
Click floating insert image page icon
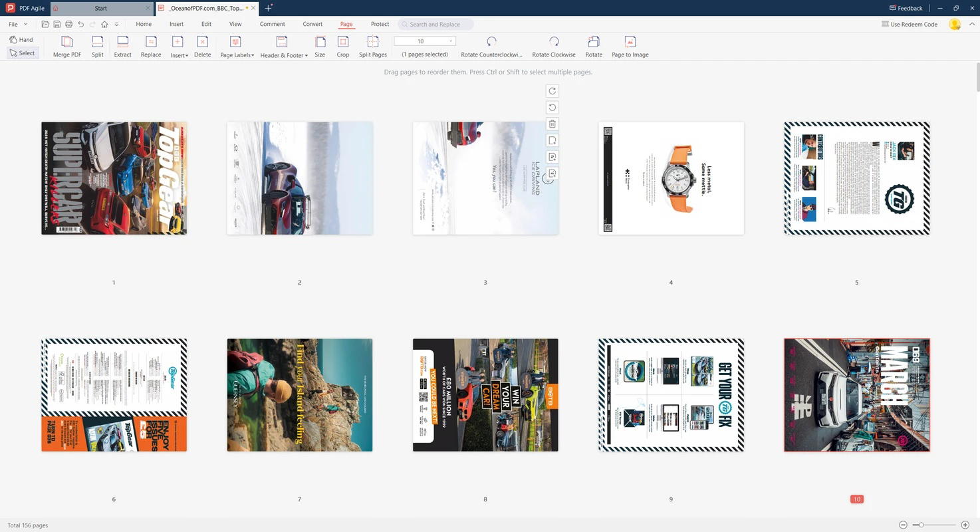tap(552, 174)
